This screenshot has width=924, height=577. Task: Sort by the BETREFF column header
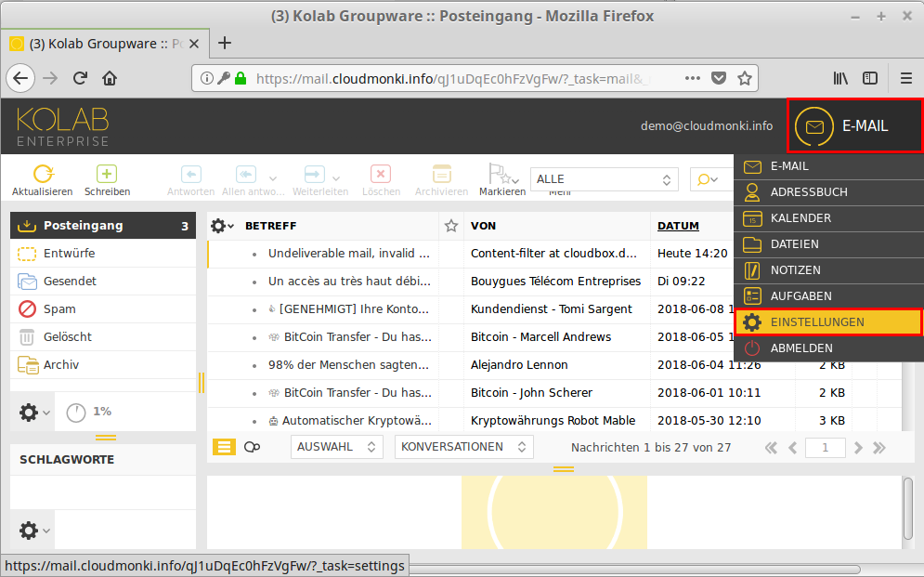pyautogui.click(x=270, y=226)
